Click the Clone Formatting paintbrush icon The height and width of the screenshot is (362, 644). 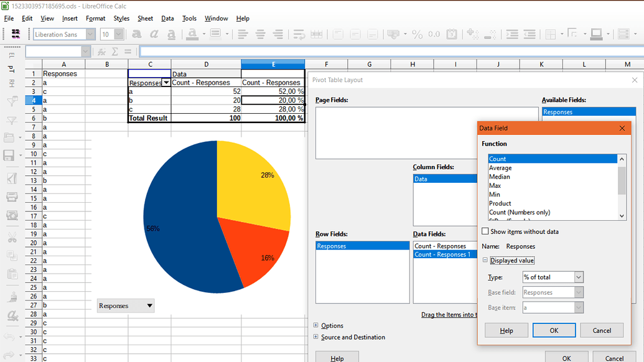click(12, 297)
